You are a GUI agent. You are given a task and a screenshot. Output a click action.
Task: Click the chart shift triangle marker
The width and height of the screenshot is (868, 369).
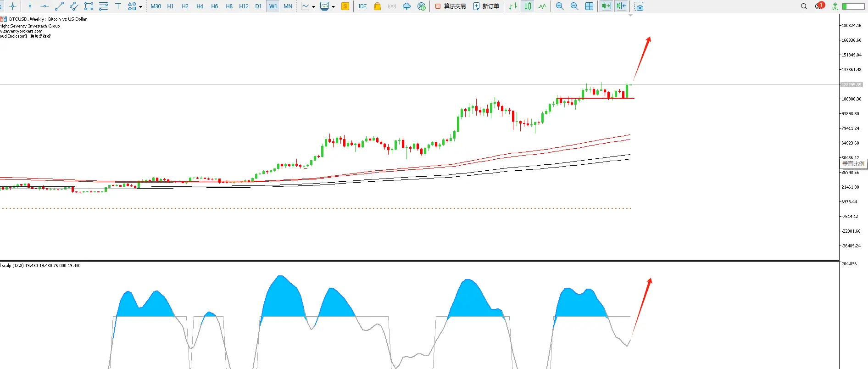tap(630, 15)
